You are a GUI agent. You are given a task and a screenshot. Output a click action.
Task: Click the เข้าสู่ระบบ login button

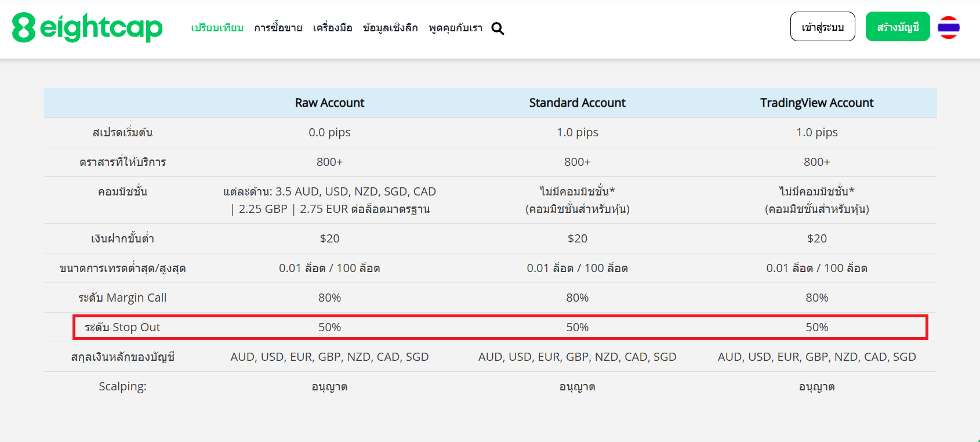coord(822,27)
